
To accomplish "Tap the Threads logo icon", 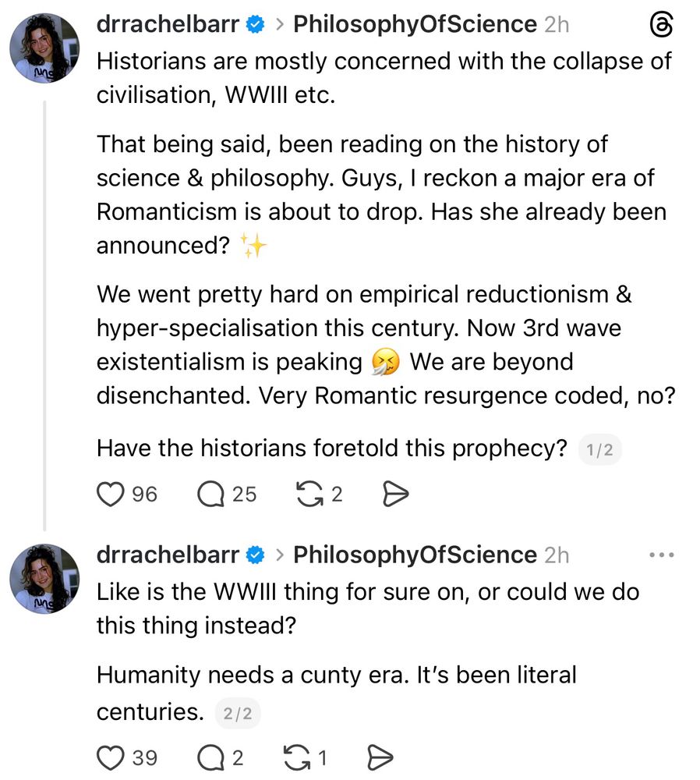I will (x=661, y=26).
